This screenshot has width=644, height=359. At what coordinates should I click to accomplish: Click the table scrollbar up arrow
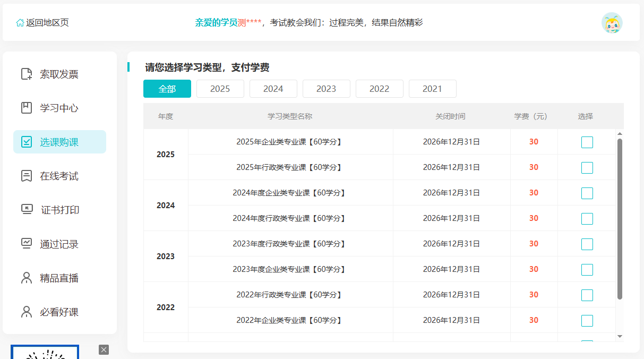coord(620,133)
